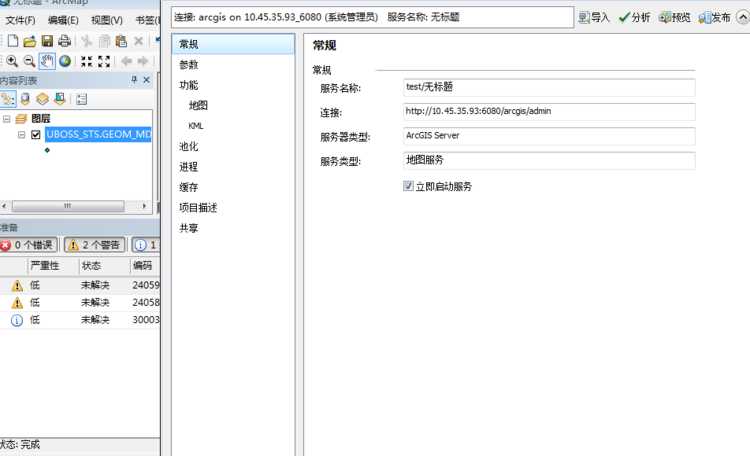Click the Paste clipboard icon
The width and height of the screenshot is (750, 456).
point(121,41)
